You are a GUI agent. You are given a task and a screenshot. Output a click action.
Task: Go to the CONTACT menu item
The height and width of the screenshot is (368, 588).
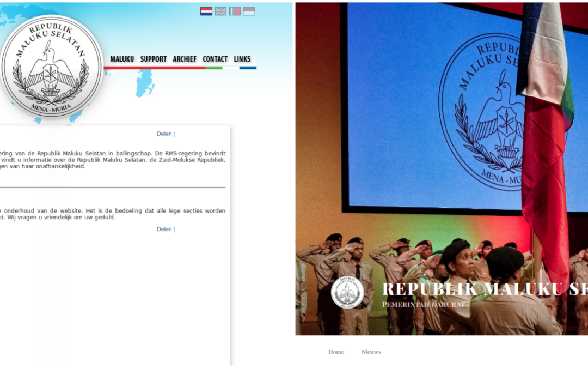point(215,59)
